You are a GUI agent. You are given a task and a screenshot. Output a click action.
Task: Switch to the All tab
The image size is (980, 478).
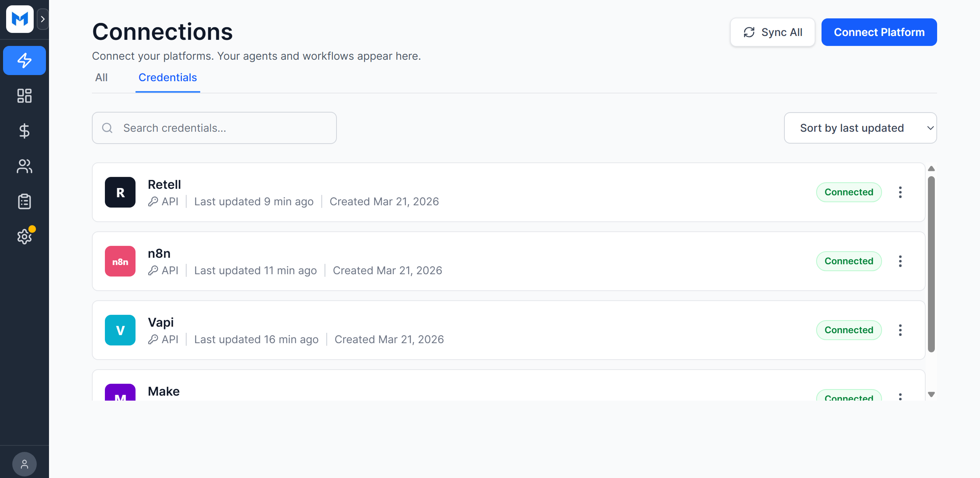pos(101,78)
